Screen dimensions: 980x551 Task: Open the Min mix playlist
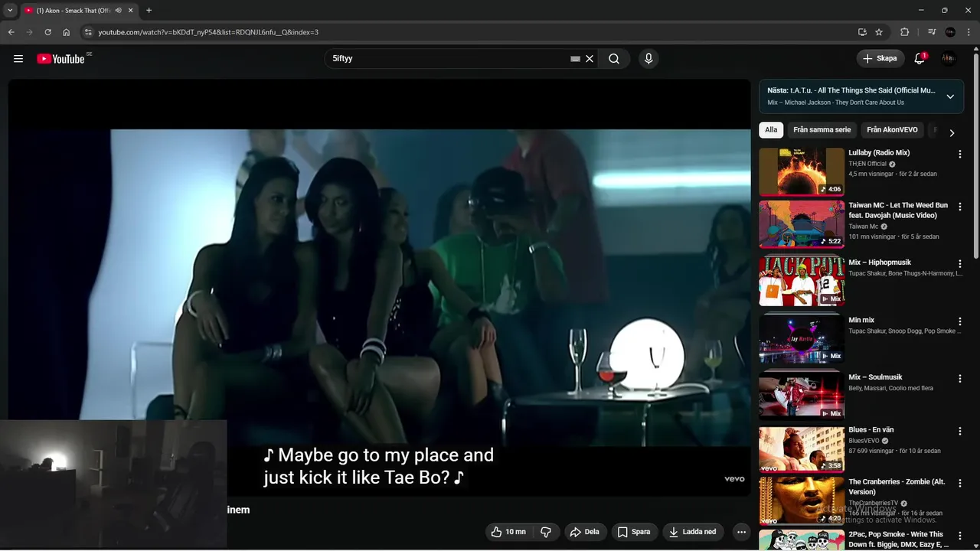tap(802, 339)
